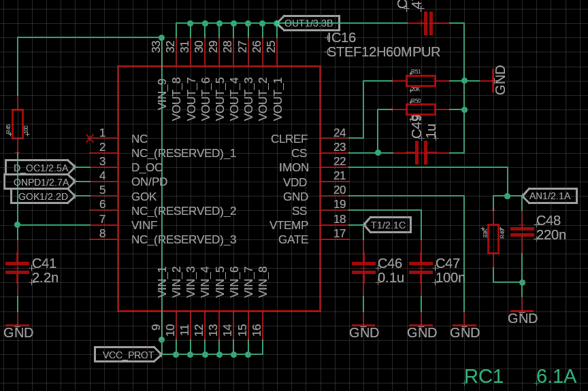Click the ON/PD pin name
The height and width of the screenshot is (391, 588).
149,182
